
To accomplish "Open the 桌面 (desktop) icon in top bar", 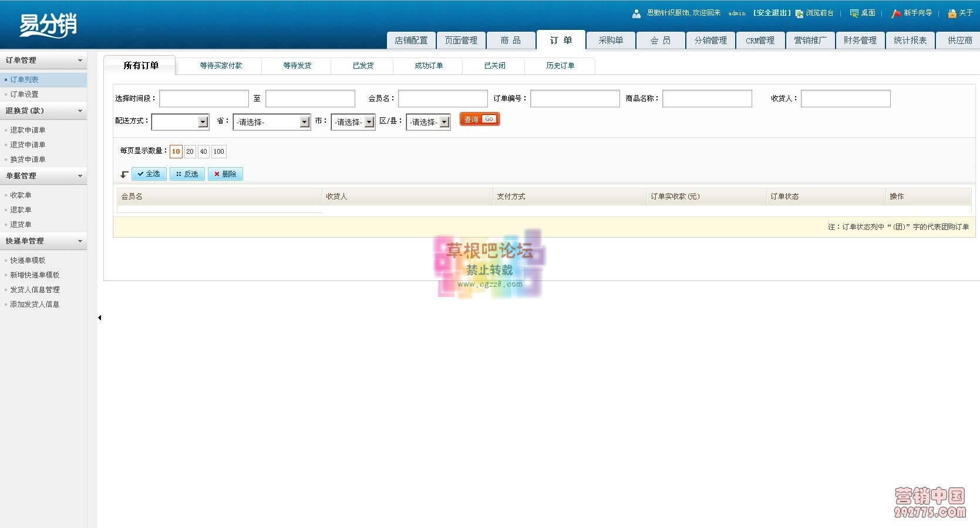I will point(853,12).
